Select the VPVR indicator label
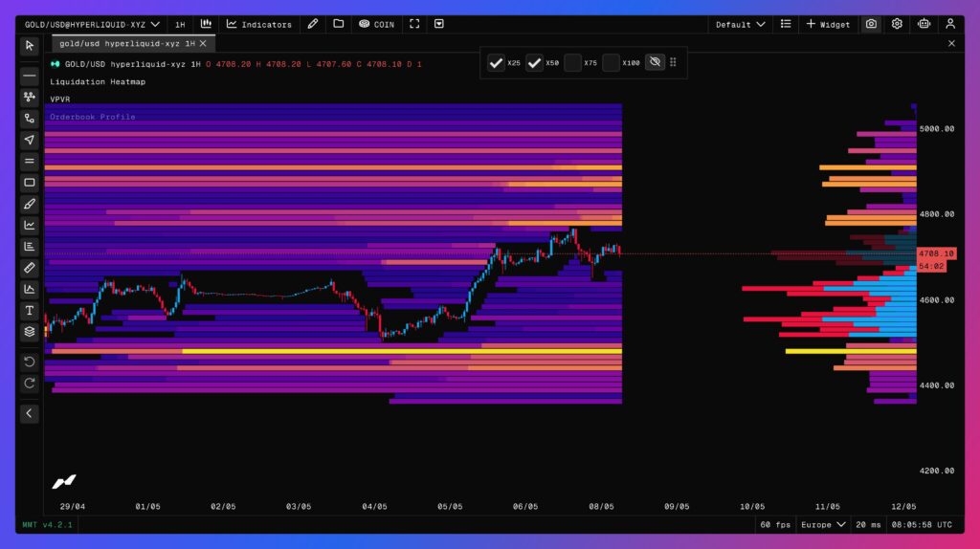The height and width of the screenshot is (549, 980). click(x=60, y=99)
